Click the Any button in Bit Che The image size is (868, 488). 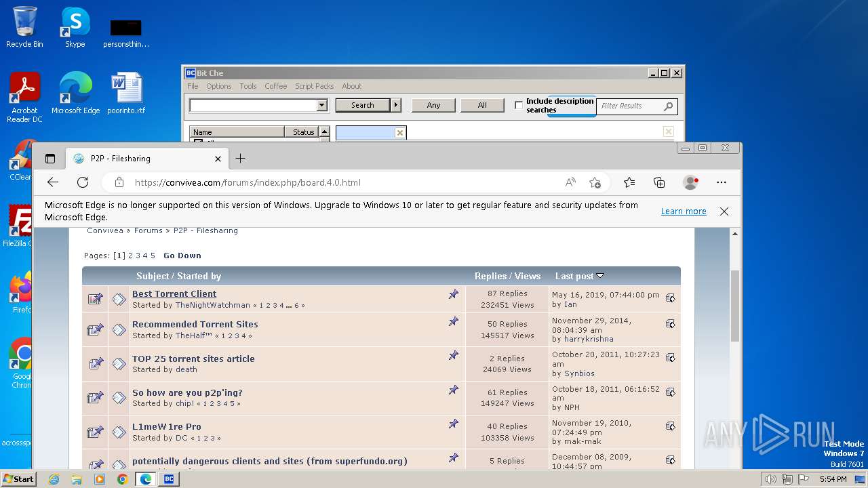434,105
